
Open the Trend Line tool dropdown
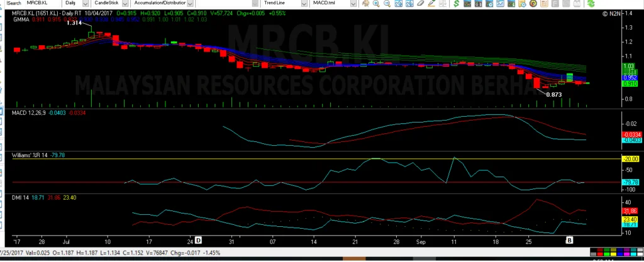point(304,3)
